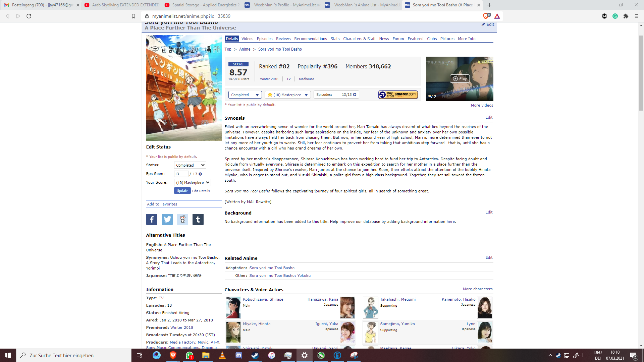Open Settings gear on the taskbar
The width and height of the screenshot is (644, 362).
(305, 355)
